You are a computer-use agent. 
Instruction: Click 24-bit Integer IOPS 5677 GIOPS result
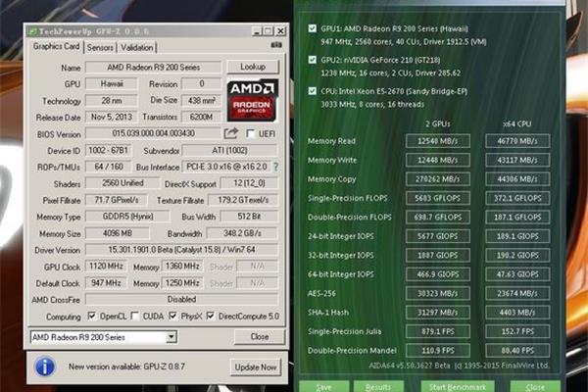click(438, 236)
